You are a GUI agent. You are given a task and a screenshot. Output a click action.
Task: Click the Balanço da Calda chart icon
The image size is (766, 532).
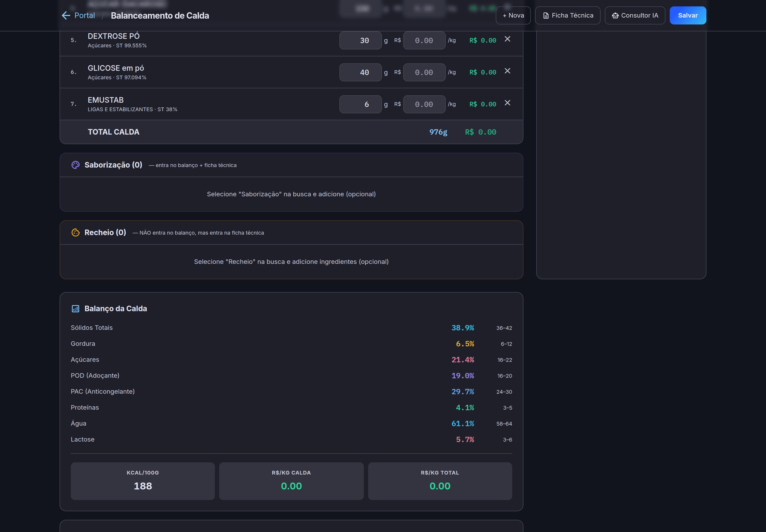[x=75, y=309]
